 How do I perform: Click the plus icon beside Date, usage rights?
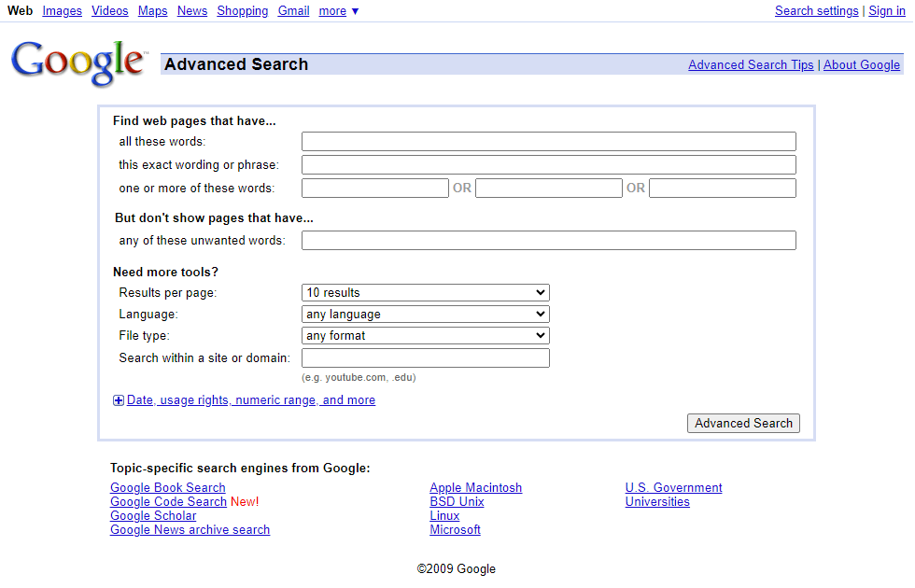119,400
